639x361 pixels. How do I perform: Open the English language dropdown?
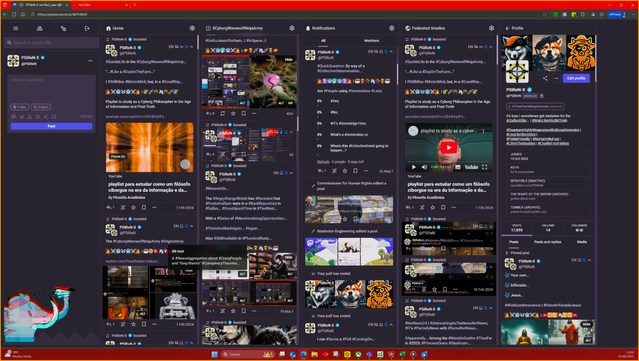click(41, 107)
